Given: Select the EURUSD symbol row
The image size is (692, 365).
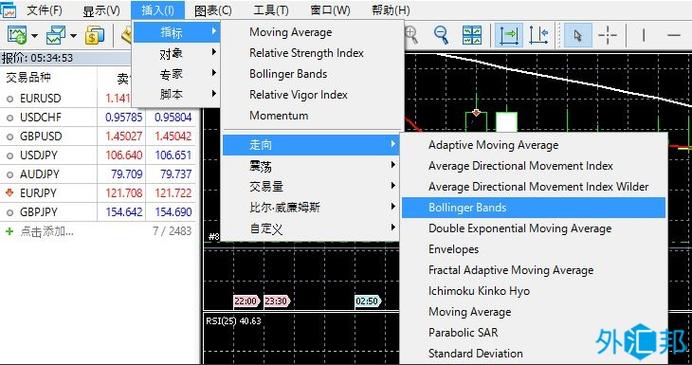Looking at the screenshot, I should (x=97, y=98).
